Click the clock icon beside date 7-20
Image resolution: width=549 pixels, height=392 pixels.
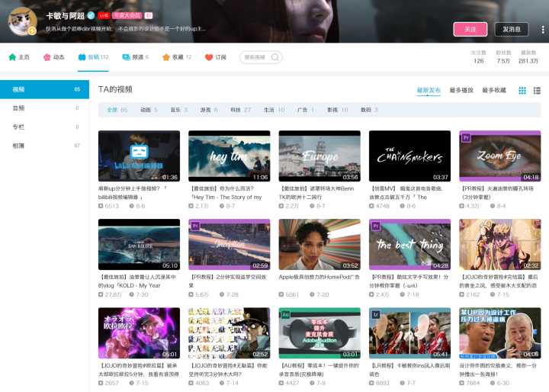(312, 294)
